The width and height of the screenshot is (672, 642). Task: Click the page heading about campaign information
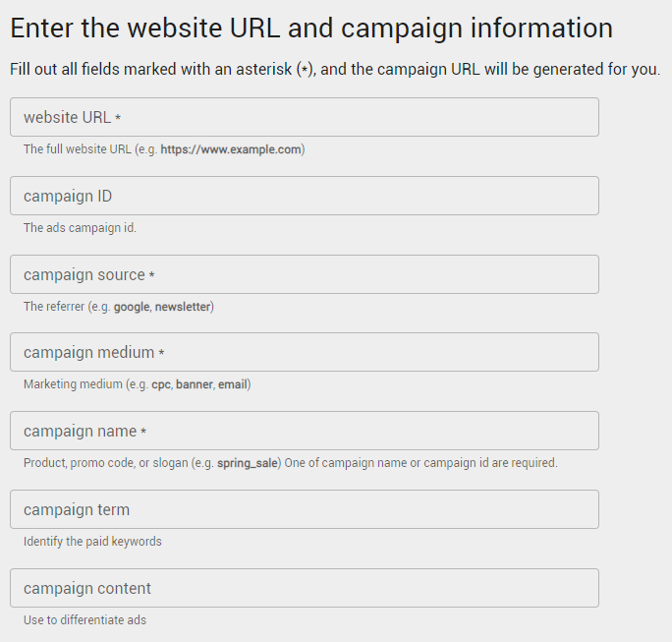coord(311,28)
